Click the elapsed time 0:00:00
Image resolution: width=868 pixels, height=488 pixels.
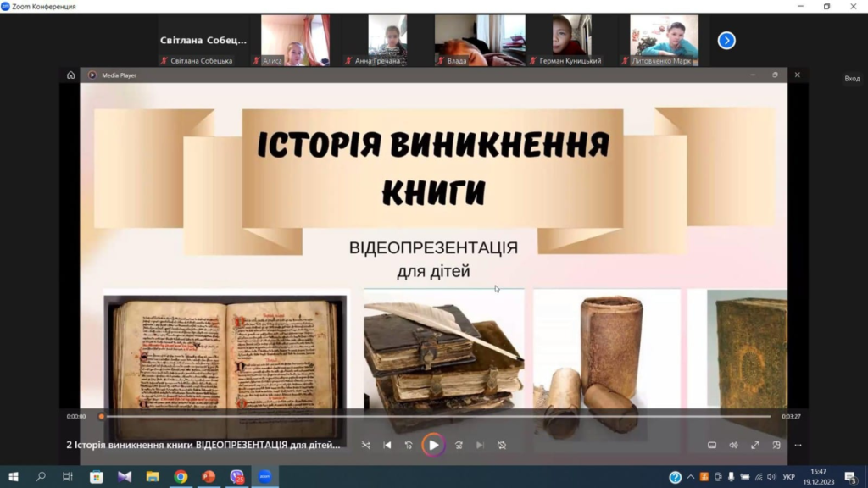tap(76, 417)
